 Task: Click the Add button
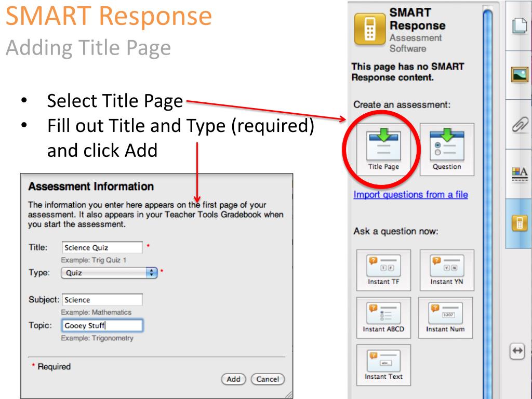click(x=233, y=379)
